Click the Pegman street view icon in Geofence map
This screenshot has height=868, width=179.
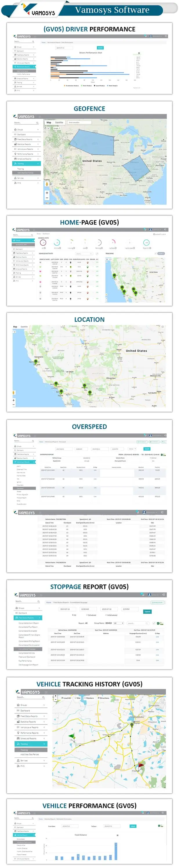point(47,184)
